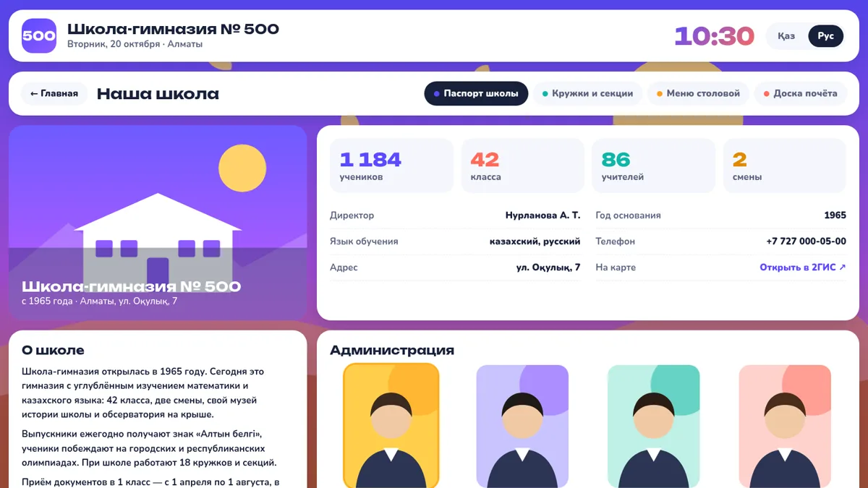Click the Директор row label

pos(352,215)
